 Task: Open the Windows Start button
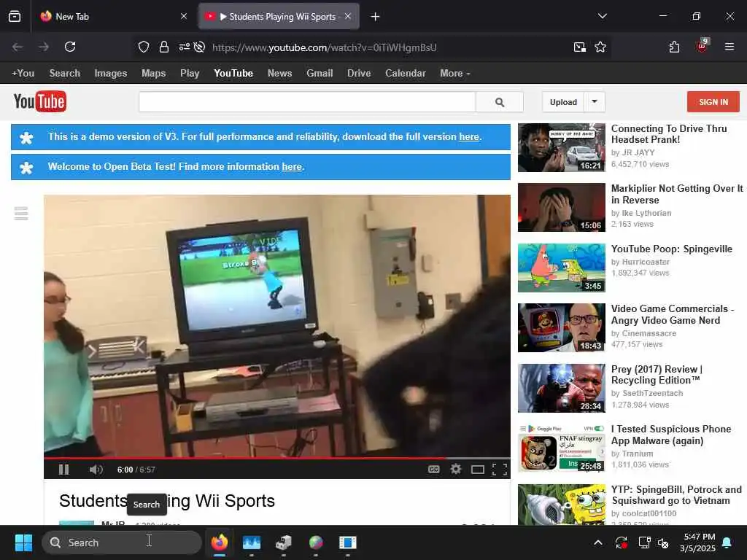coord(23,542)
